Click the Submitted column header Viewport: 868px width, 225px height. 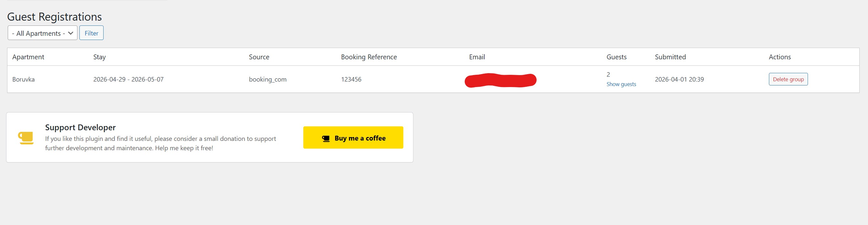pos(670,57)
